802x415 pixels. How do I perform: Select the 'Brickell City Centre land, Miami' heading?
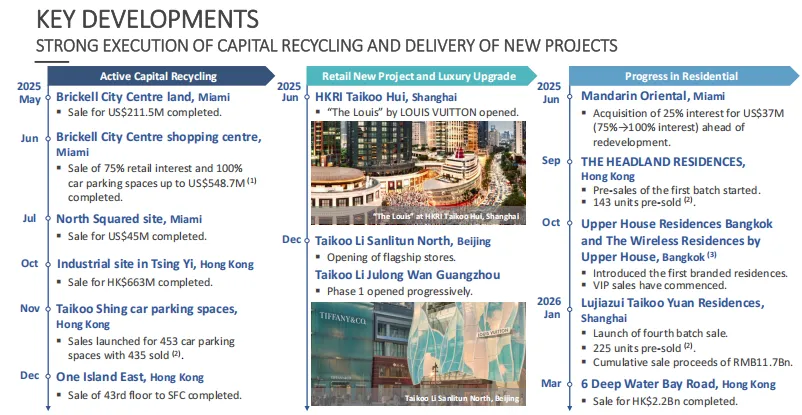coord(143,97)
